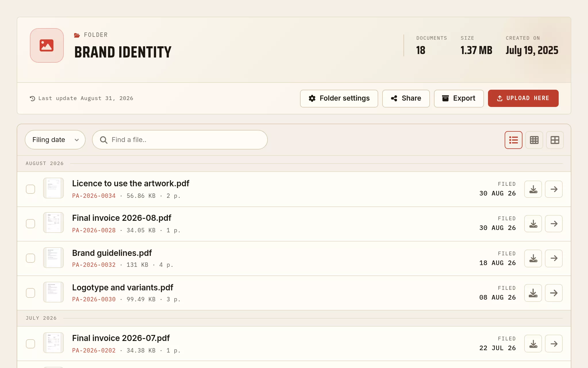Open the Filing date sort dropdown

55,140
